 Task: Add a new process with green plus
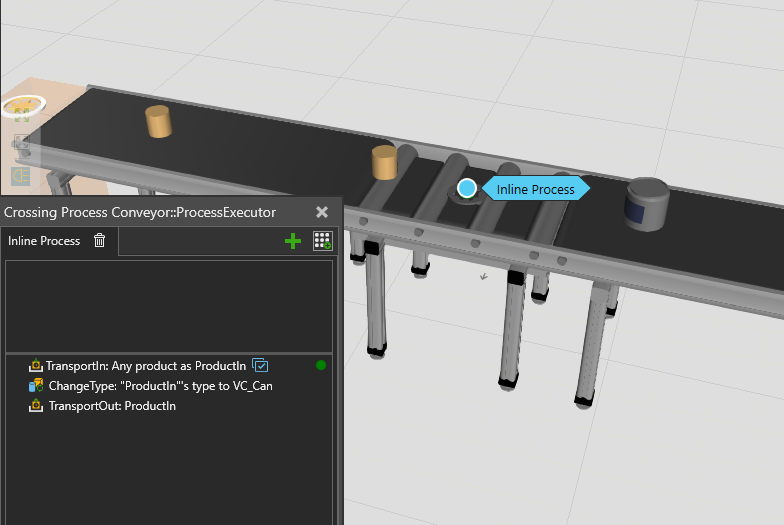[x=293, y=241]
